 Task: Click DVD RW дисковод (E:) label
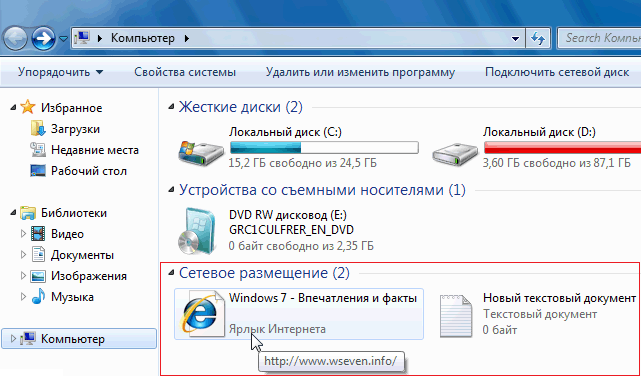click(288, 215)
